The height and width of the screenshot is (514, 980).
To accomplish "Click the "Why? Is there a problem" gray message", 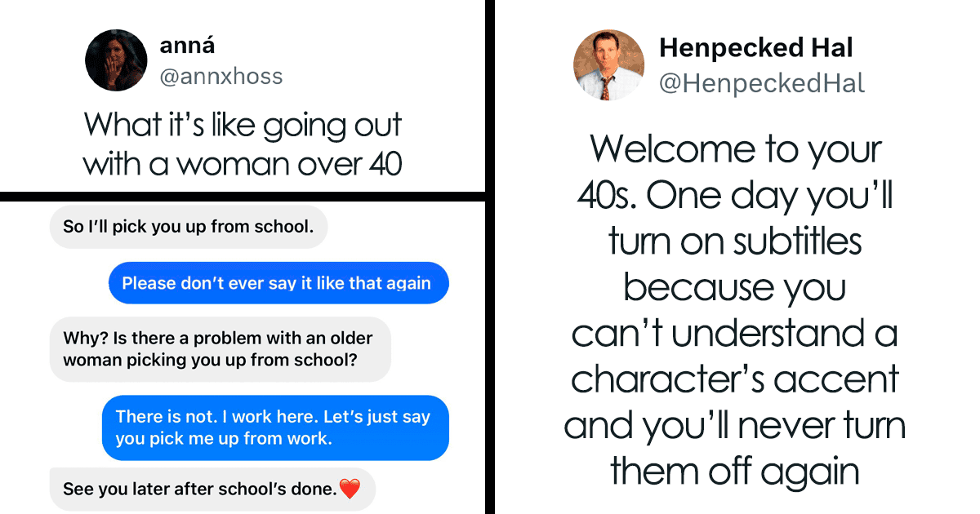I will pos(220,348).
